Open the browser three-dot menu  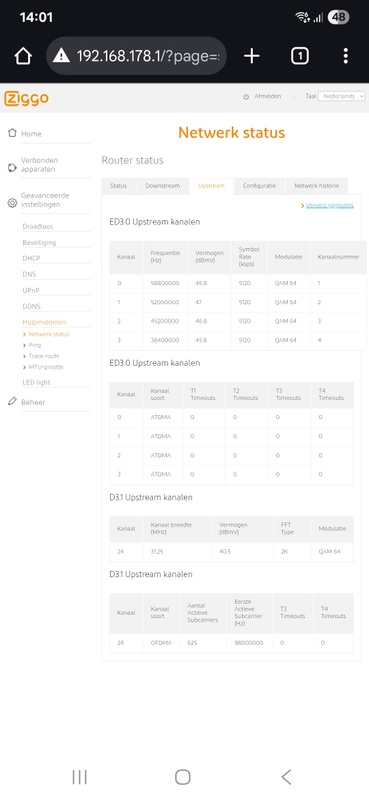tap(346, 56)
